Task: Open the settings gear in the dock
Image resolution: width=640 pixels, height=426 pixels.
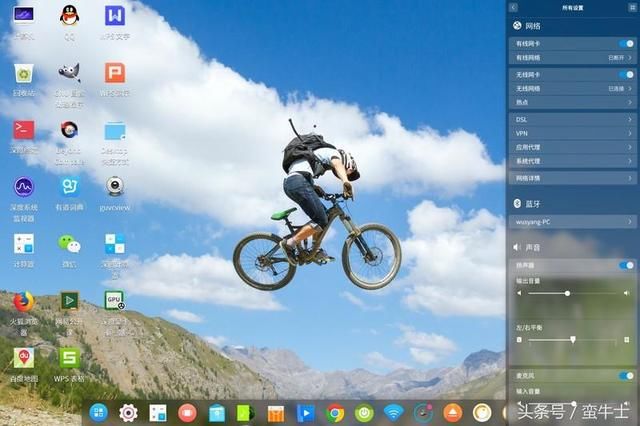Action: click(x=128, y=413)
